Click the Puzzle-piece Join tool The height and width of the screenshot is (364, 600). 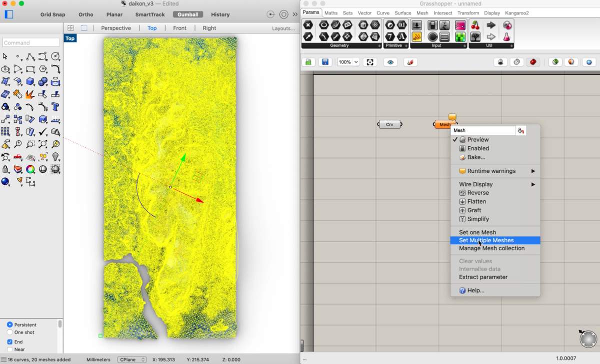[18, 94]
